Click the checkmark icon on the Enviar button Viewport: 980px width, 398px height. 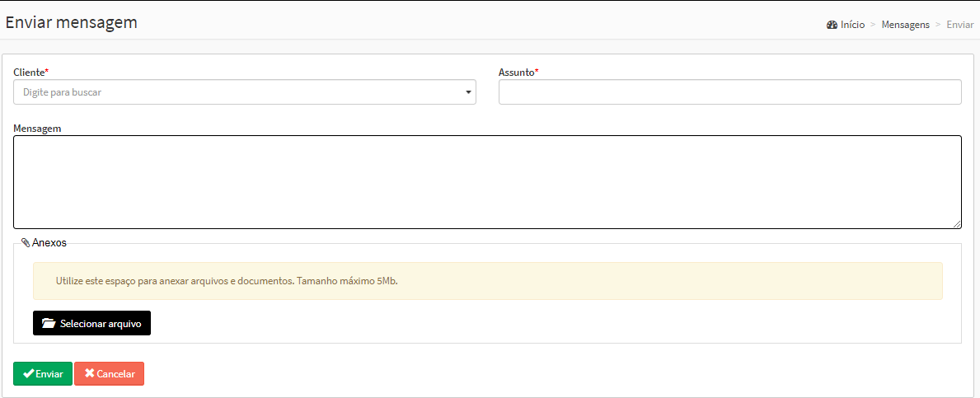[x=28, y=373]
